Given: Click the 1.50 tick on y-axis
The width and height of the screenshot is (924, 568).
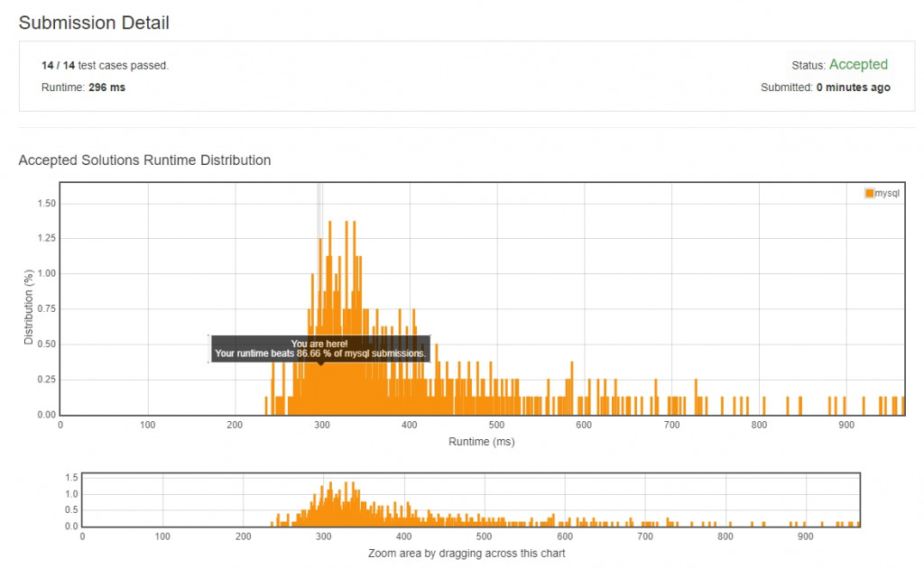Looking at the screenshot, I should point(47,204).
